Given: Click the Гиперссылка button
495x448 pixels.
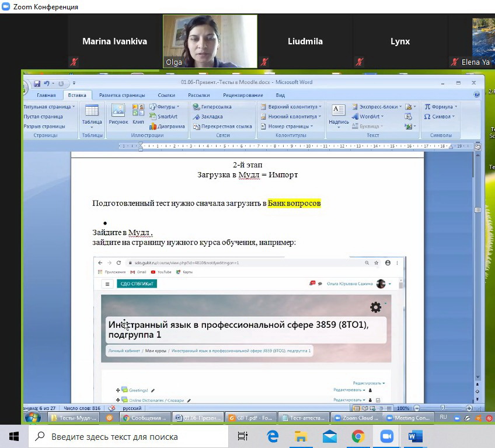Looking at the screenshot, I should point(212,107).
